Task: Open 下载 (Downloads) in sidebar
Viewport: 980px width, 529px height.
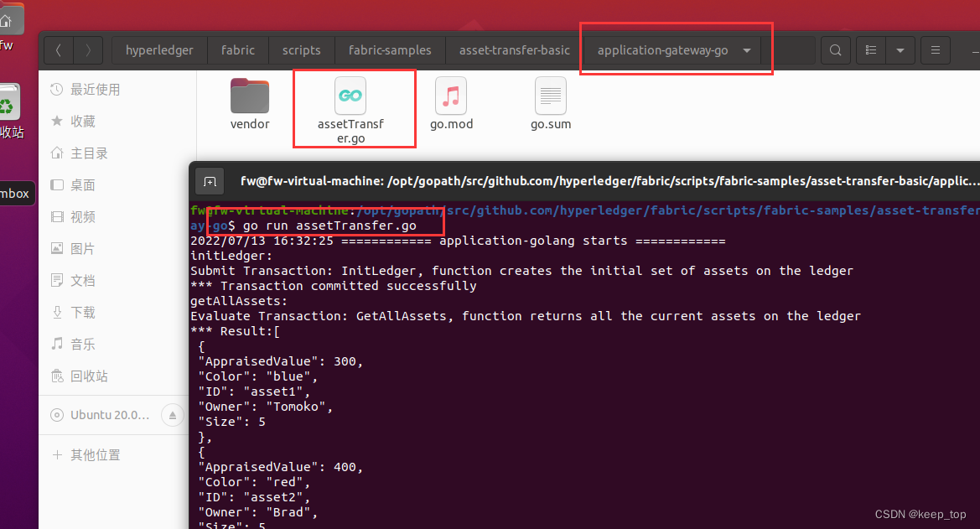Action: [114, 313]
